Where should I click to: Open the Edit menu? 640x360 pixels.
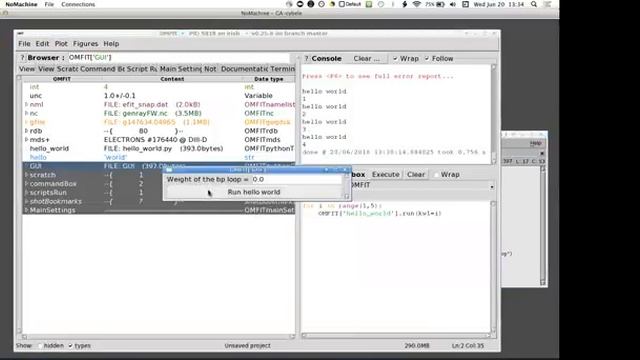pyautogui.click(x=42, y=44)
